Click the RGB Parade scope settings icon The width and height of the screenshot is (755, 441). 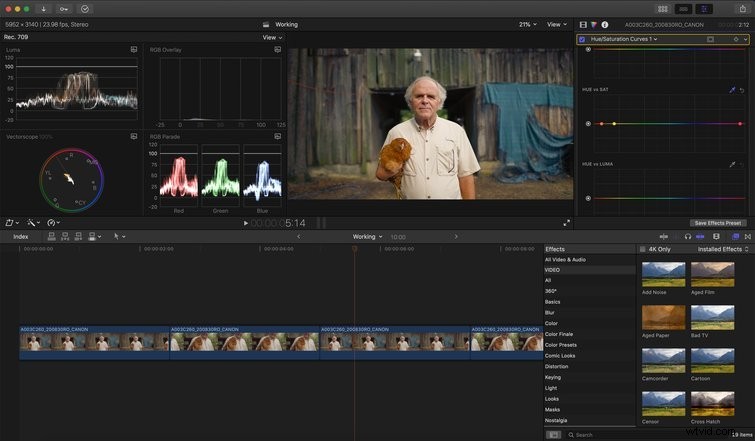[277, 137]
